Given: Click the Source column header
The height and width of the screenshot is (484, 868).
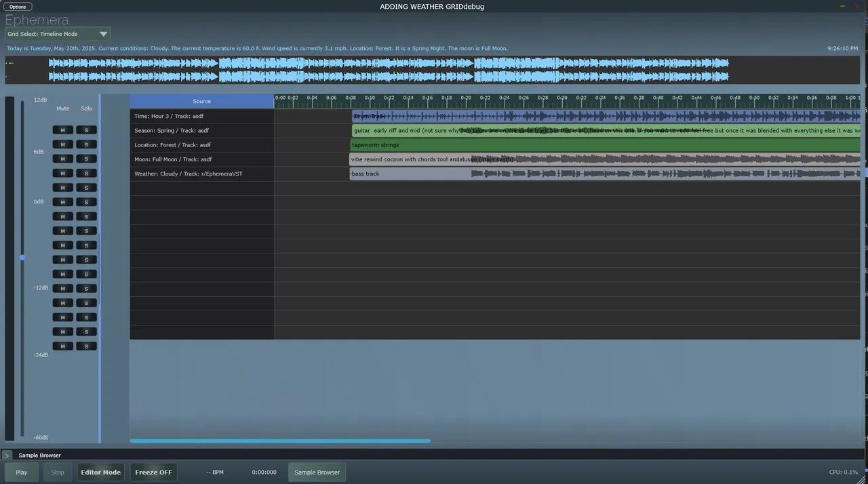Looking at the screenshot, I should pyautogui.click(x=201, y=101).
